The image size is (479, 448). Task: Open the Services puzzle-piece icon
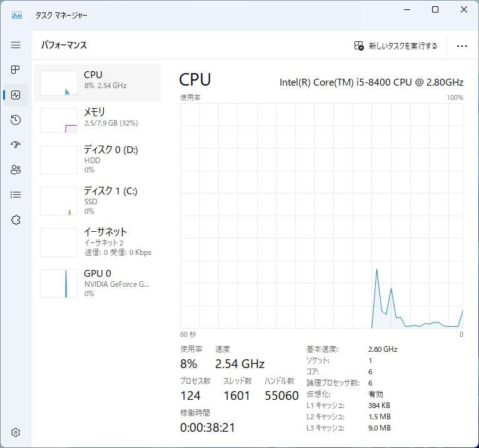[x=16, y=220]
